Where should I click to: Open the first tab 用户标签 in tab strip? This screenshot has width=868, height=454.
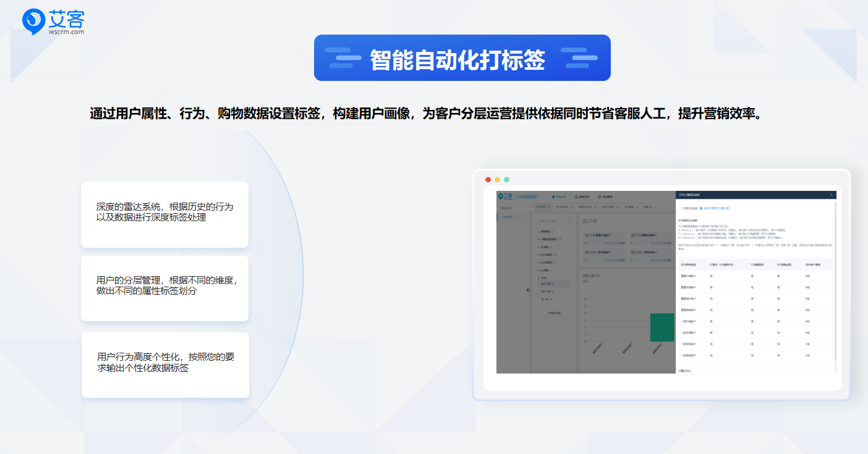point(543,207)
